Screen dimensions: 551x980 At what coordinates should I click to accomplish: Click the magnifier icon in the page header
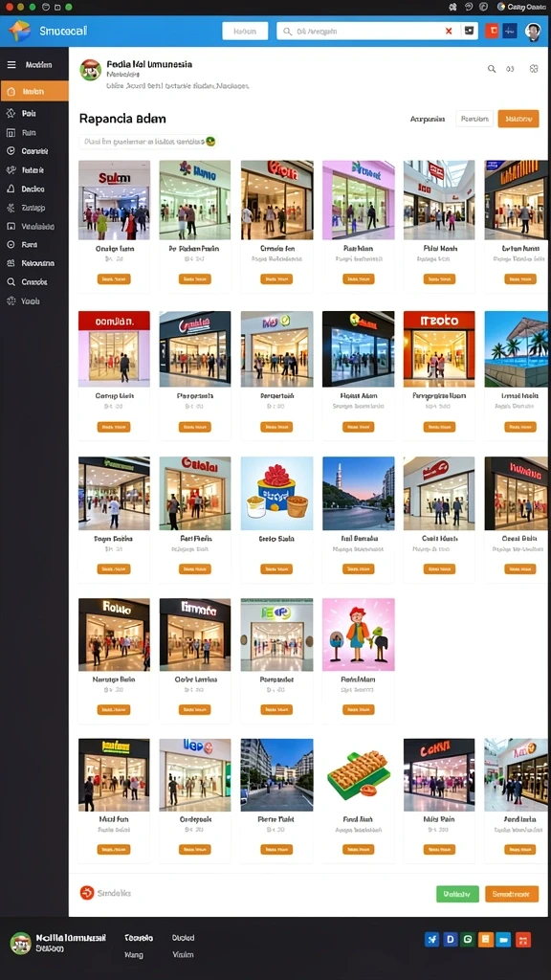pyautogui.click(x=492, y=69)
